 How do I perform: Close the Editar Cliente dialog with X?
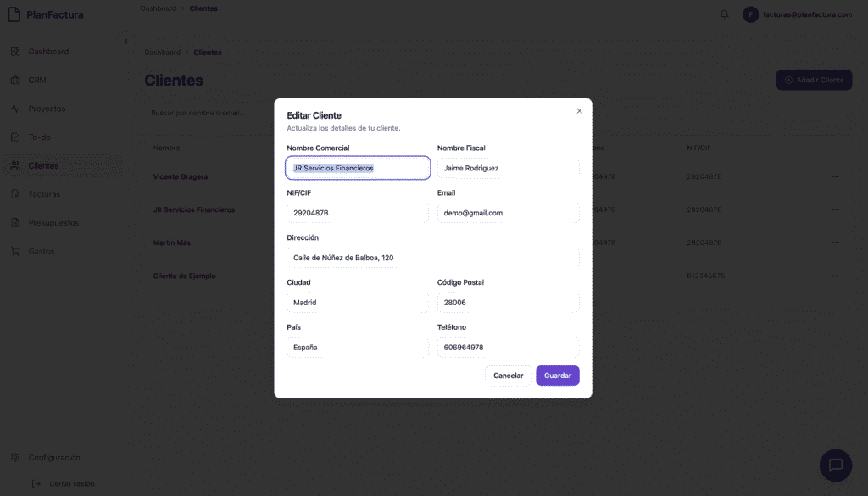tap(579, 111)
